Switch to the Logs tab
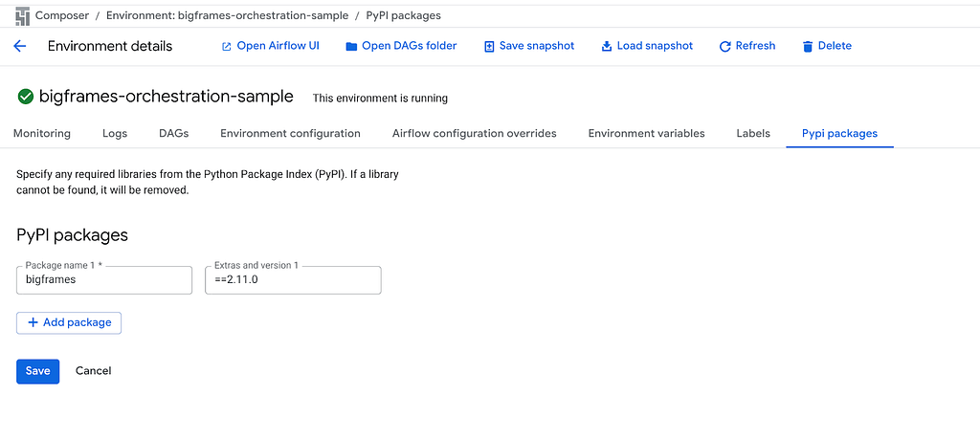 click(x=115, y=134)
